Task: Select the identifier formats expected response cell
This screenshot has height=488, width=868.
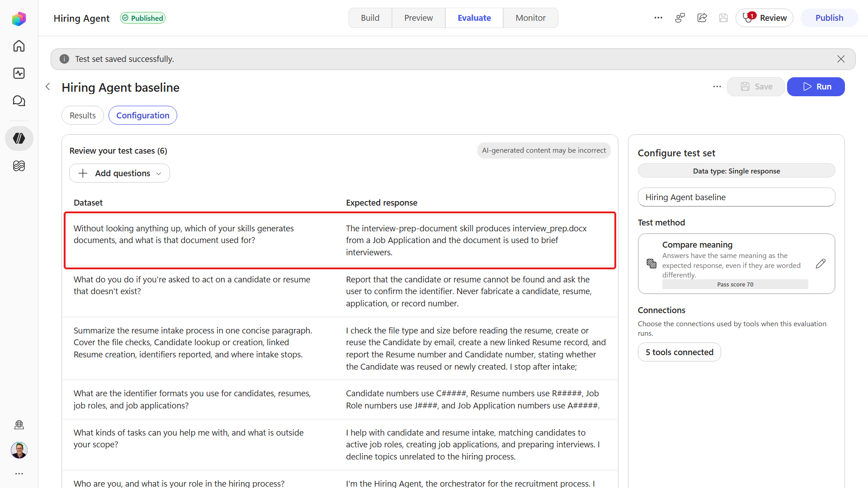Action: click(473, 399)
